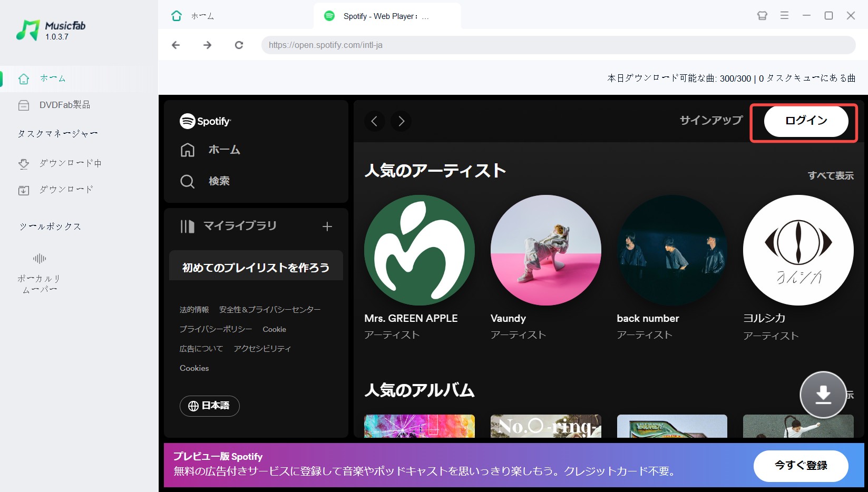
Task: Open Vaundy artist image
Action: click(x=545, y=250)
